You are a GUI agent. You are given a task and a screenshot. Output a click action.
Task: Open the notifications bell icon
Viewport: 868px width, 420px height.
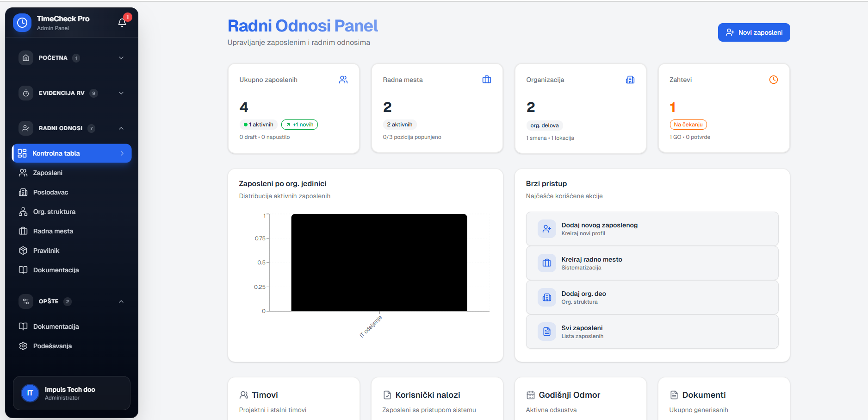122,23
